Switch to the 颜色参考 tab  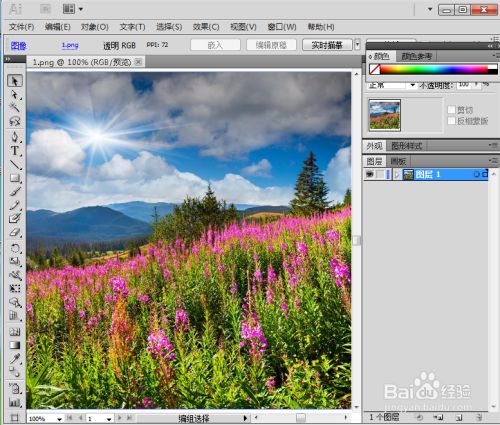(x=416, y=56)
